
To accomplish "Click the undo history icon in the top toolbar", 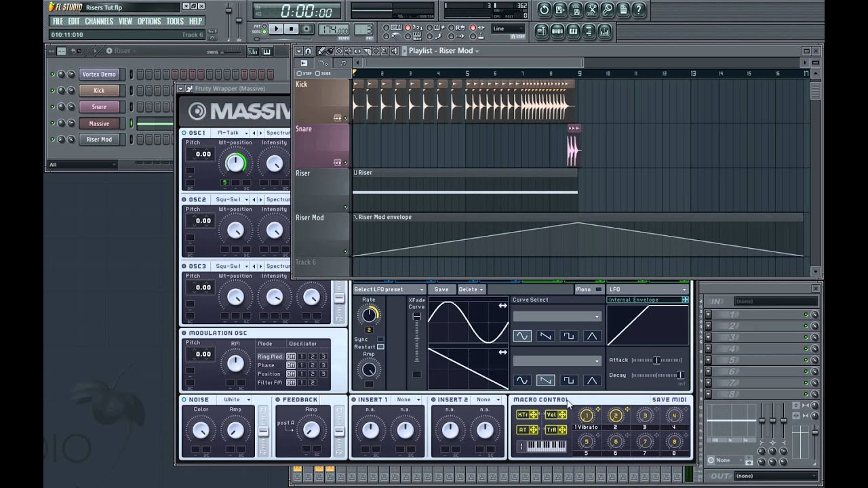I will pyautogui.click(x=544, y=9).
